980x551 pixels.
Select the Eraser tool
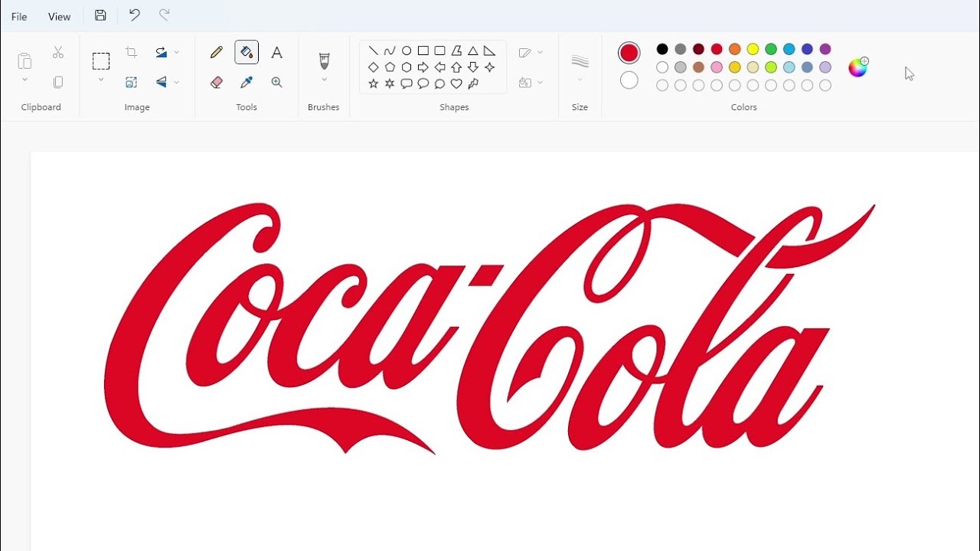coord(217,82)
